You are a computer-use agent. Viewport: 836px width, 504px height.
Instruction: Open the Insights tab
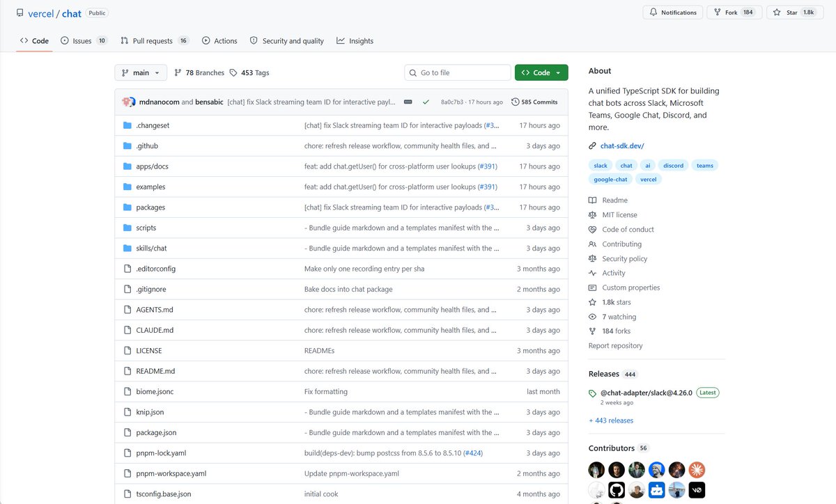click(x=355, y=41)
